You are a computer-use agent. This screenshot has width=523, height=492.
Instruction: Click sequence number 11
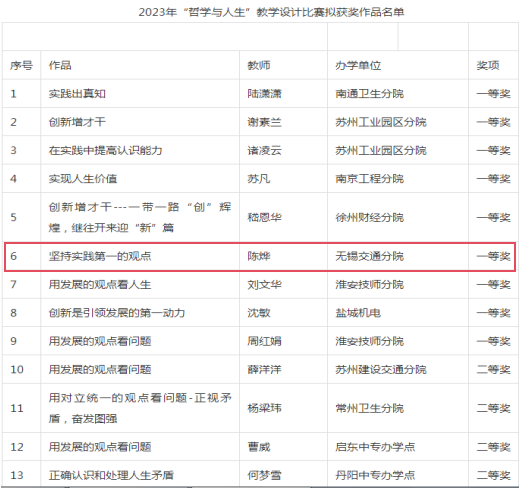tap(17, 408)
